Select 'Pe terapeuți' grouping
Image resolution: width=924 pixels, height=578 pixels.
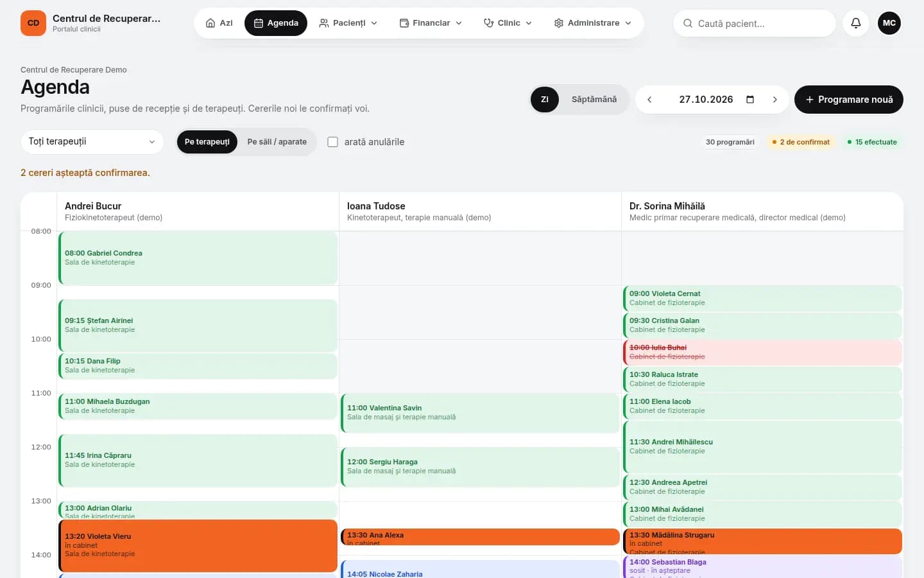click(207, 142)
